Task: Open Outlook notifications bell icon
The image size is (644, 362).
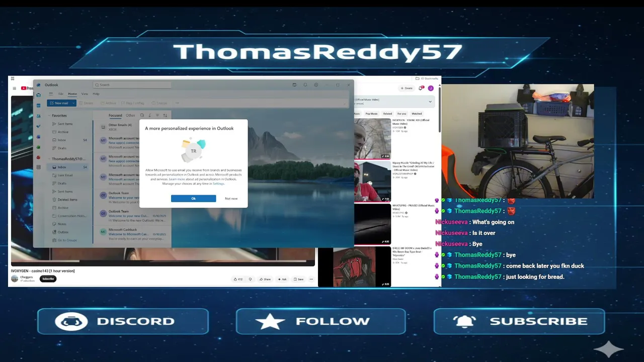Action: tap(305, 85)
